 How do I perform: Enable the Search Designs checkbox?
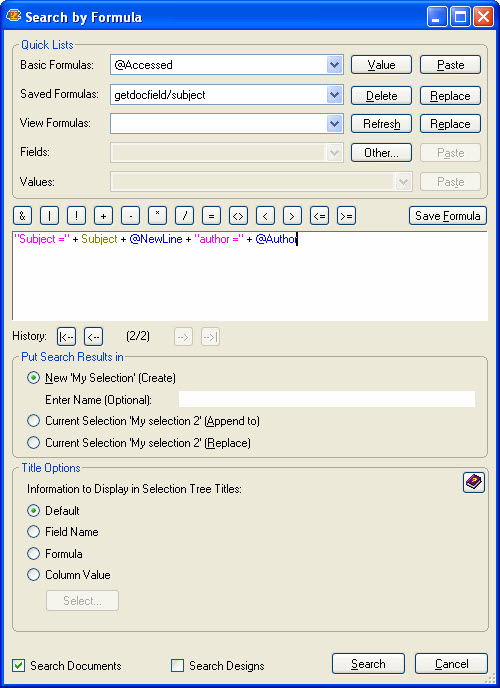(177, 665)
